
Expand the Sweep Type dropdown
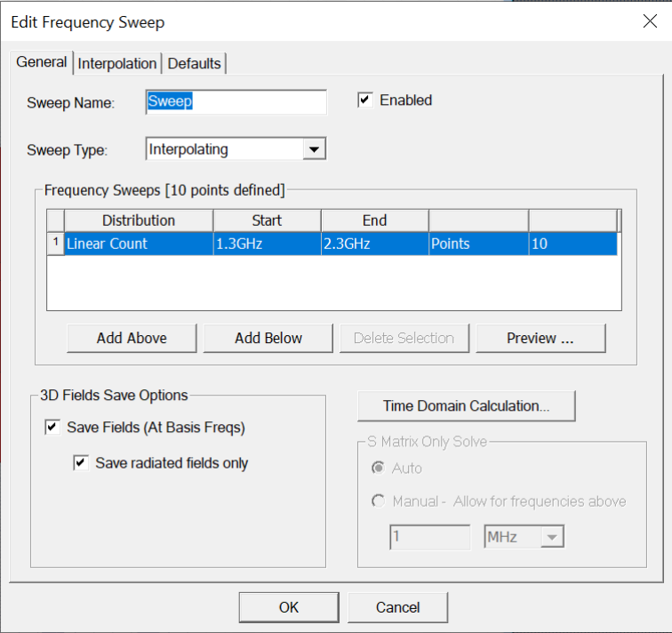point(314,149)
